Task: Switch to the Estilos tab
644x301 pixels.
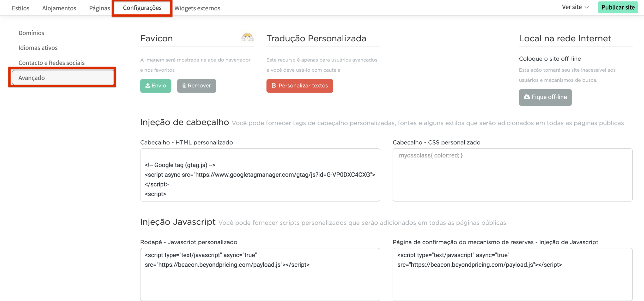Action: 20,8
